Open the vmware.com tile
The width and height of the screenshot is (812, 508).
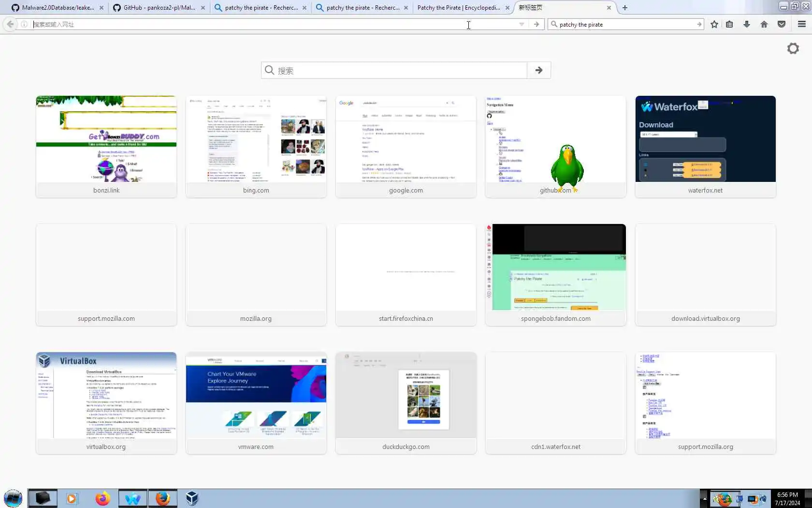[256, 403]
